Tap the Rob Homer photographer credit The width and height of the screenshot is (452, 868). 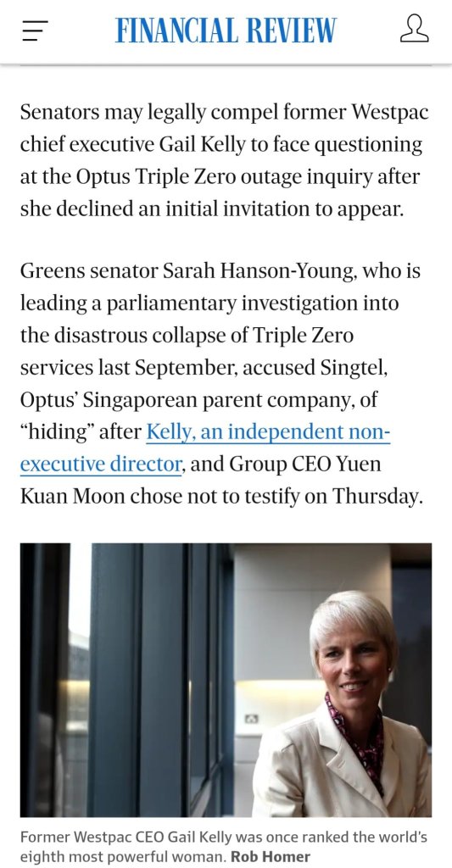pyautogui.click(x=271, y=856)
